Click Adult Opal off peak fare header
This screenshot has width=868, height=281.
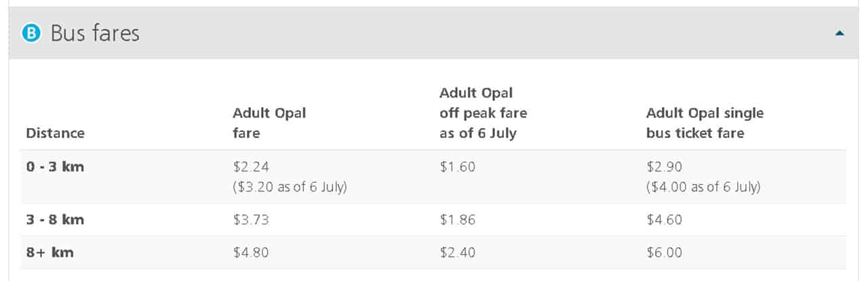click(483, 112)
